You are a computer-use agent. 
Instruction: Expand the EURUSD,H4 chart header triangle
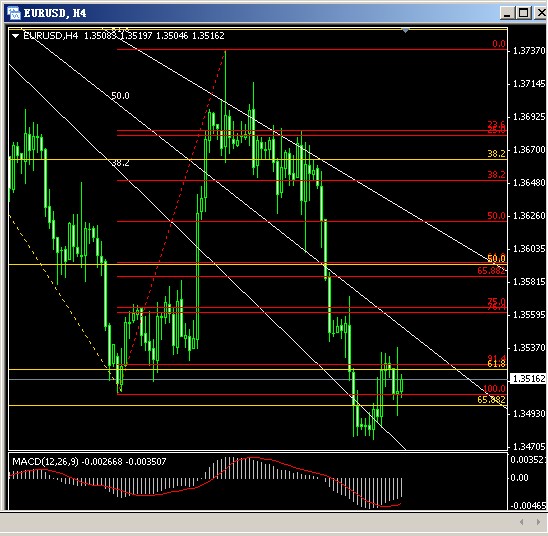coord(15,36)
